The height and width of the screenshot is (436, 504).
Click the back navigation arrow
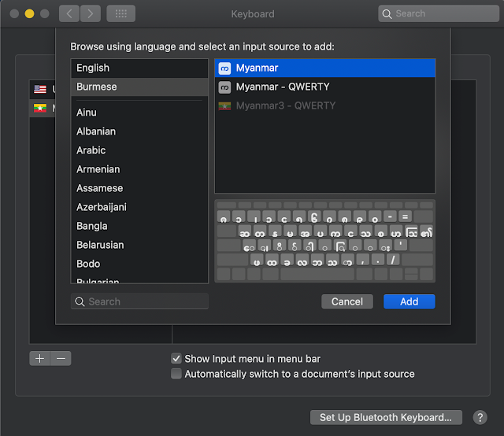point(69,13)
